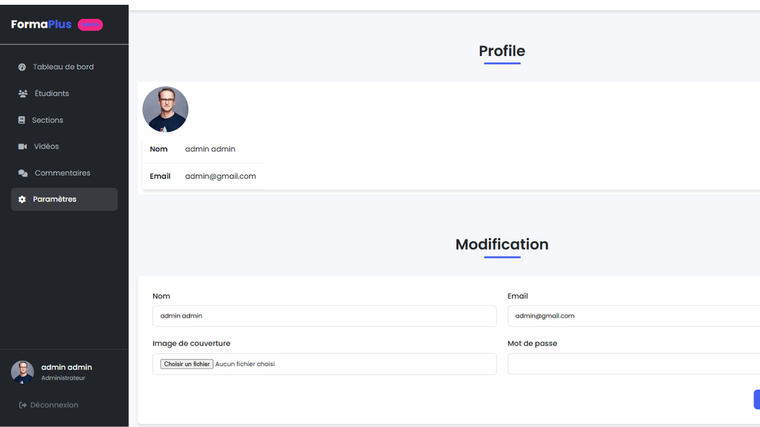
Task: Open Tableau de bord menu item
Action: coord(63,67)
